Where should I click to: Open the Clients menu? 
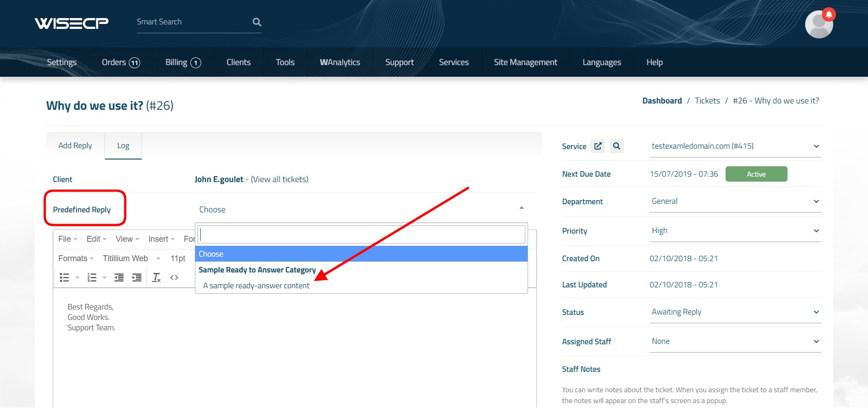(x=238, y=62)
